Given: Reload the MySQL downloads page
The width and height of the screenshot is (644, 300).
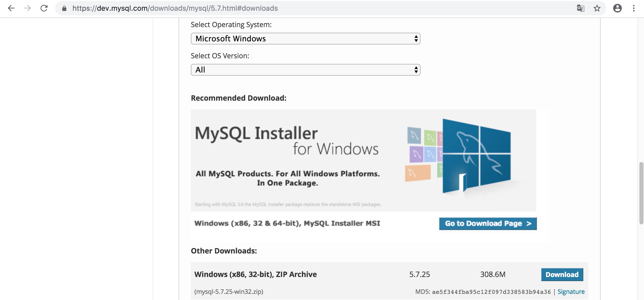Looking at the screenshot, I should coord(44,8).
